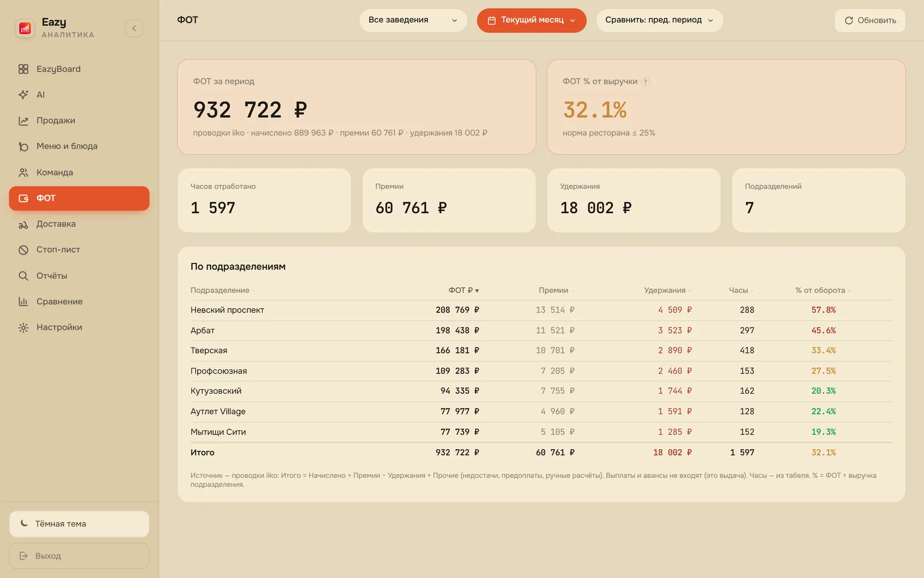Click the 19.3% value for Мытищи Сити
This screenshot has width=924, height=578.
tap(823, 432)
